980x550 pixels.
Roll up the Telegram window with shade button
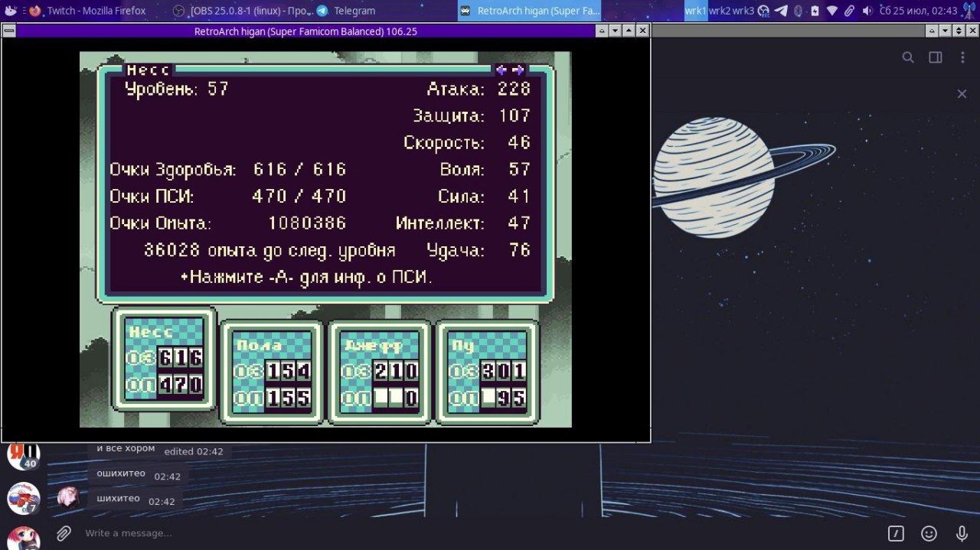tap(931, 31)
